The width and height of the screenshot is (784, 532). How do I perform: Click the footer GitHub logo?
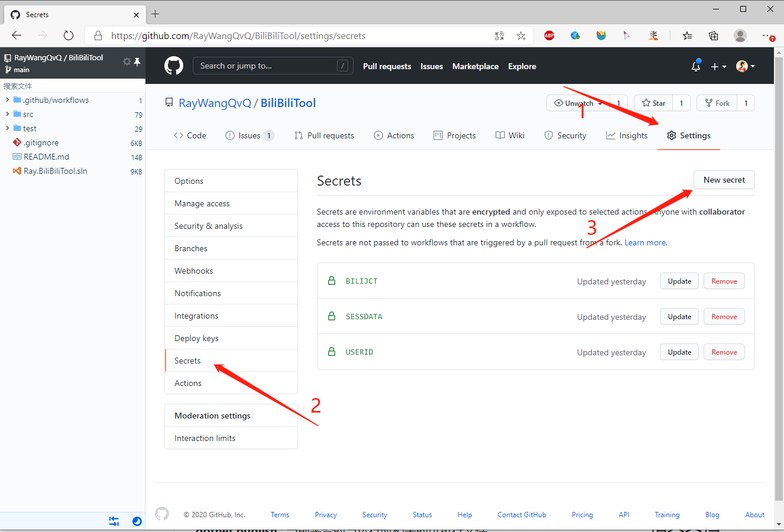(162, 514)
